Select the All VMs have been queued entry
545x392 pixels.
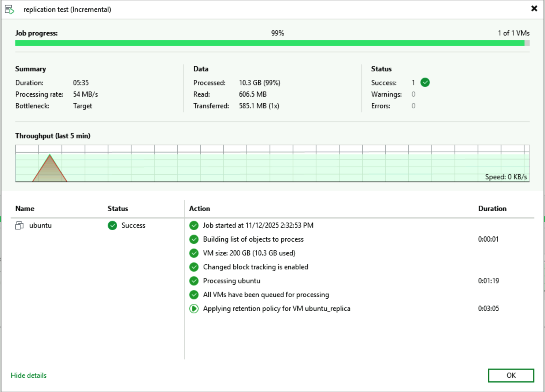click(266, 295)
